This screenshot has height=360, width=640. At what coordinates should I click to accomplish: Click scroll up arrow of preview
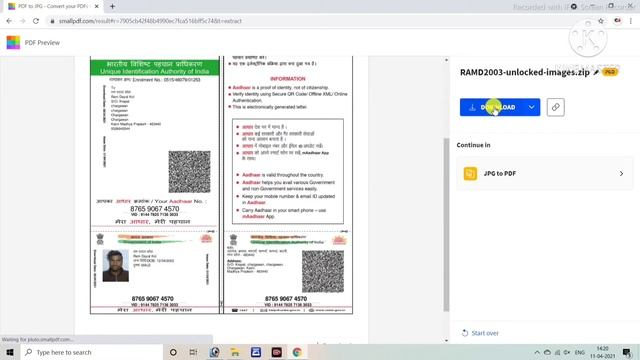point(446,60)
